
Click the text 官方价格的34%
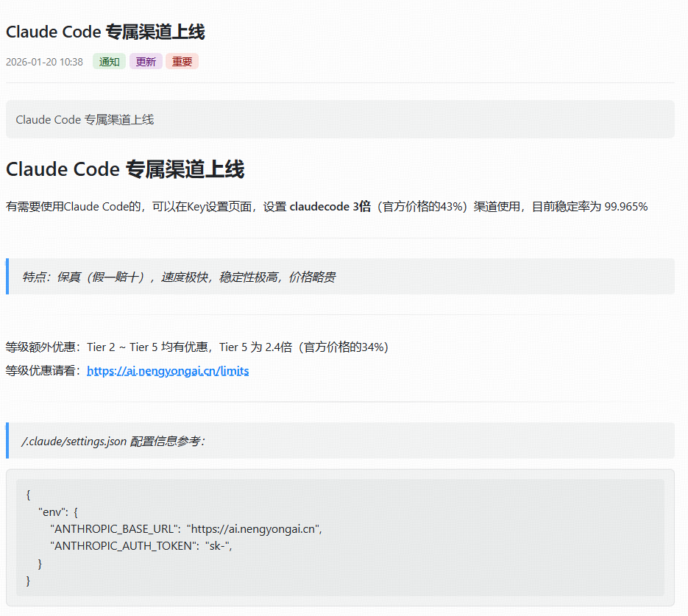pyautogui.click(x=344, y=347)
